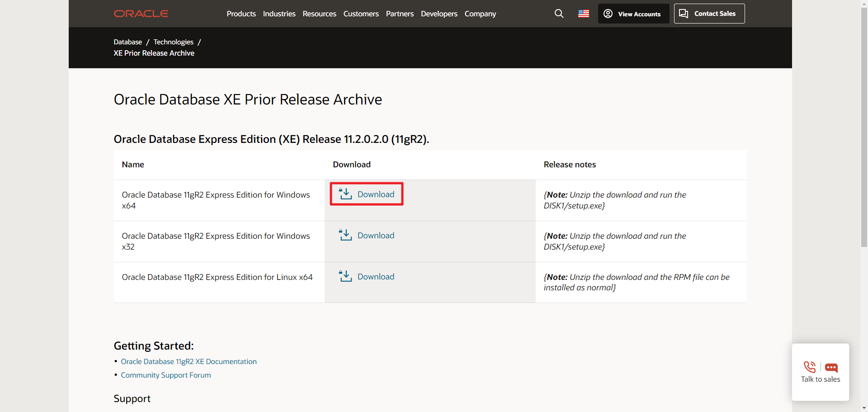Click the 'Name' column header
This screenshot has height=412, width=868.
(x=133, y=165)
